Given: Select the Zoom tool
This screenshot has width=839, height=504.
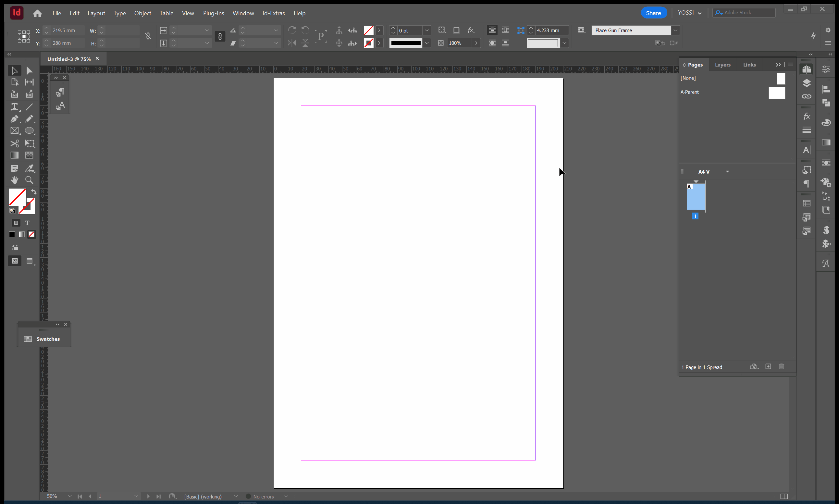Looking at the screenshot, I should click(29, 180).
